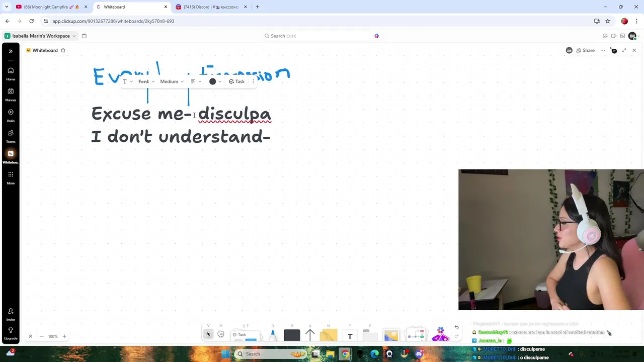
Task: Open Home in the ClickUp sidebar
Action: point(11,73)
